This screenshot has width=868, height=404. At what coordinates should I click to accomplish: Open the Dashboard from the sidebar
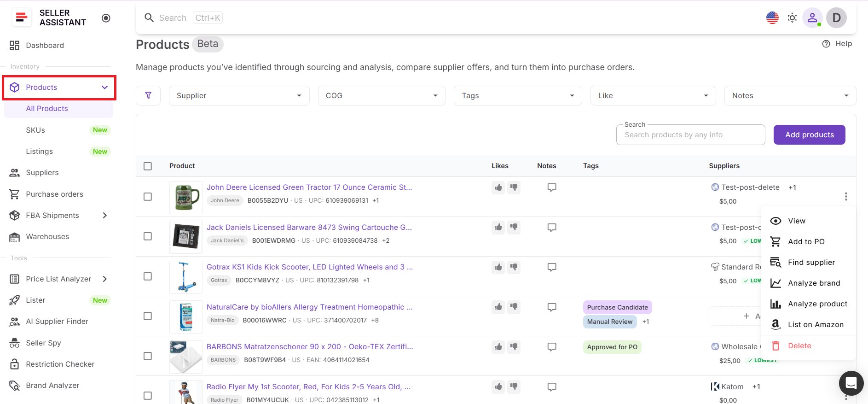tap(45, 45)
